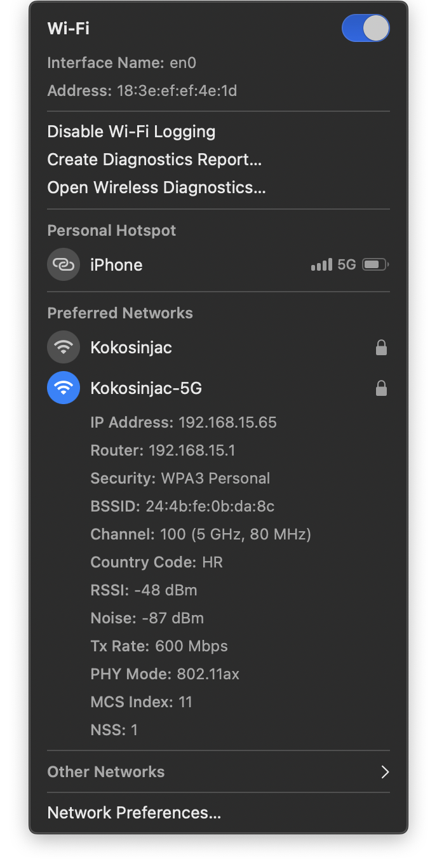Open Network Preferences…

click(x=134, y=813)
